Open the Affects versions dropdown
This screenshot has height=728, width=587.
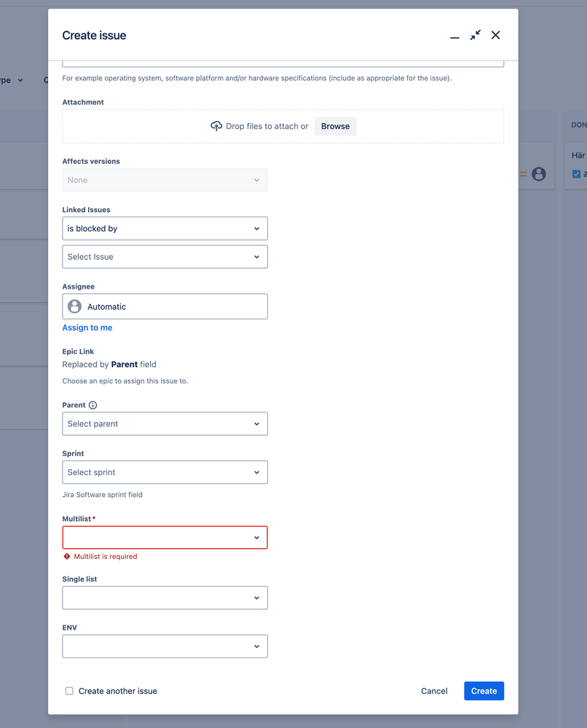tap(165, 180)
